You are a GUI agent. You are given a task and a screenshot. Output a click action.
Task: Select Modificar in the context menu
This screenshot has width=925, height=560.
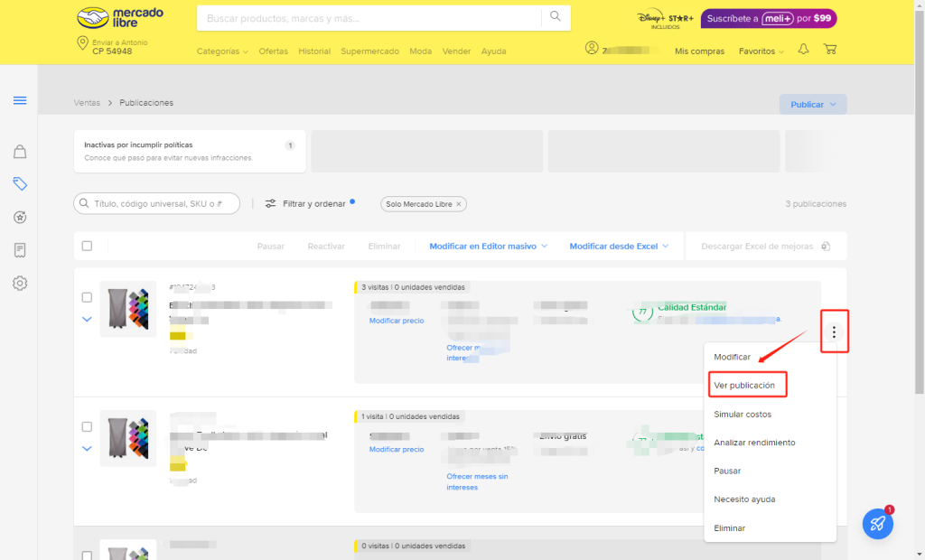732,357
